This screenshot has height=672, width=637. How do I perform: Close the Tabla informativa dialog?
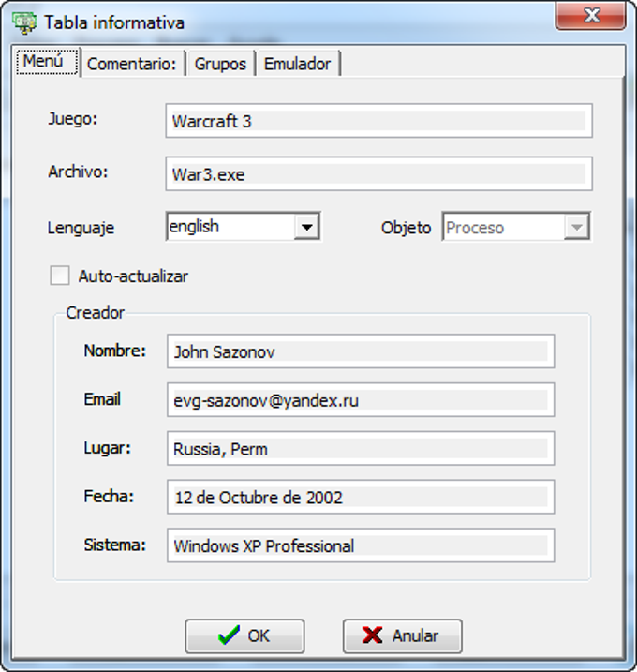(x=591, y=16)
